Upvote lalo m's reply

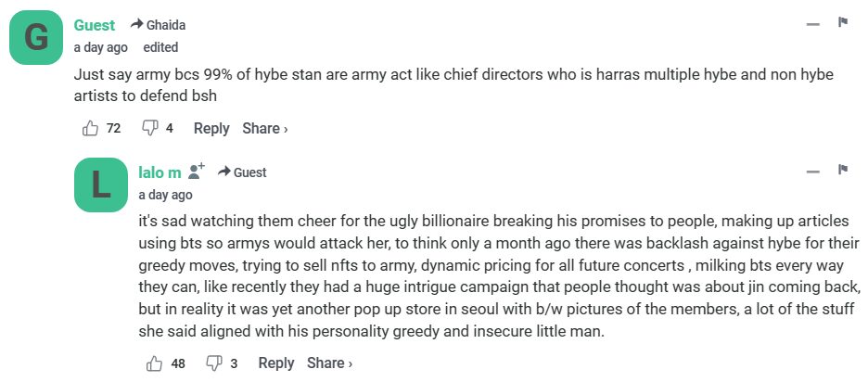click(x=154, y=363)
